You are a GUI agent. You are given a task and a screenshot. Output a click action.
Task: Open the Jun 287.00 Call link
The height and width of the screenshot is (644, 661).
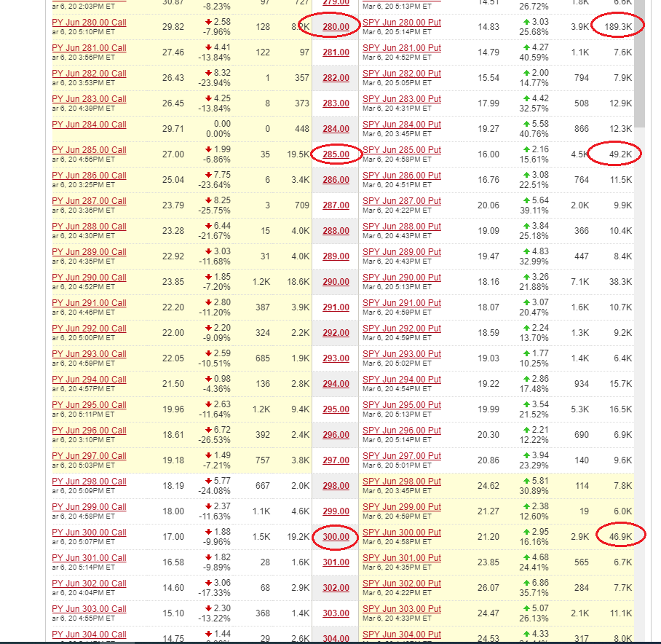pyautogui.click(x=89, y=201)
